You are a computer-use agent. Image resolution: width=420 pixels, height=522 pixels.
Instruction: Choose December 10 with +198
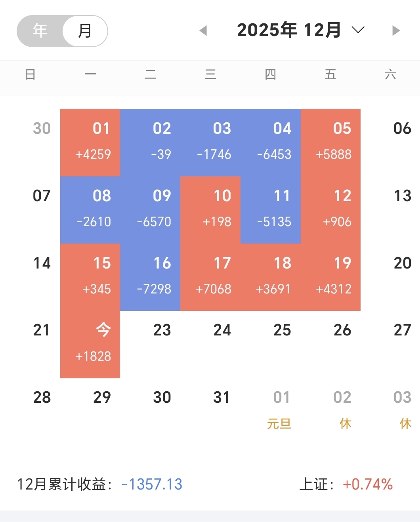(210, 210)
